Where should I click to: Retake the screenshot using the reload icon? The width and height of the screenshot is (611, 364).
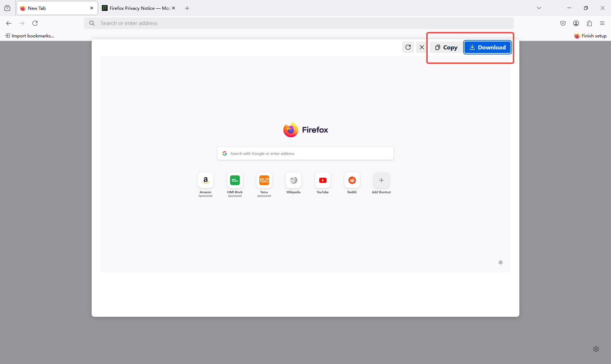click(x=408, y=47)
